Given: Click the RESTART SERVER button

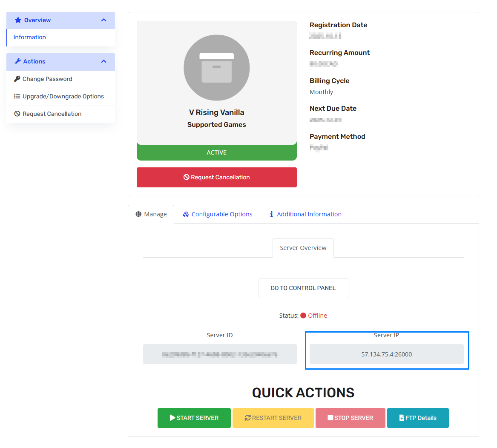Looking at the screenshot, I should click(x=273, y=418).
